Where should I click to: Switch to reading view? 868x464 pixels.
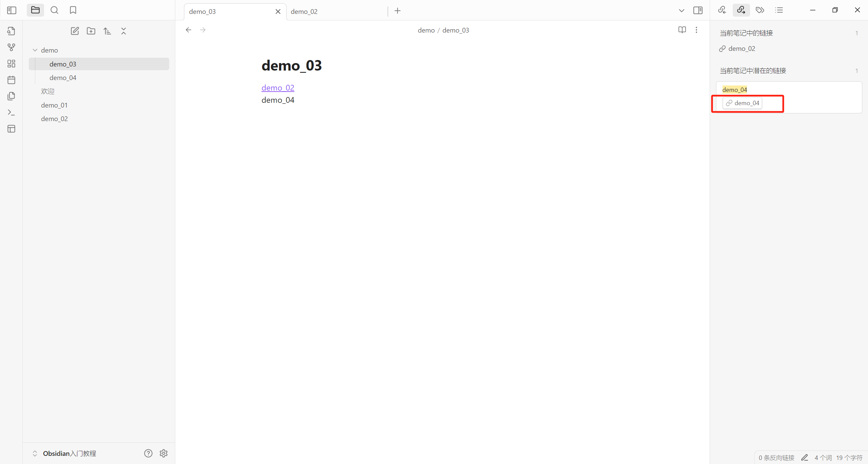[682, 30]
